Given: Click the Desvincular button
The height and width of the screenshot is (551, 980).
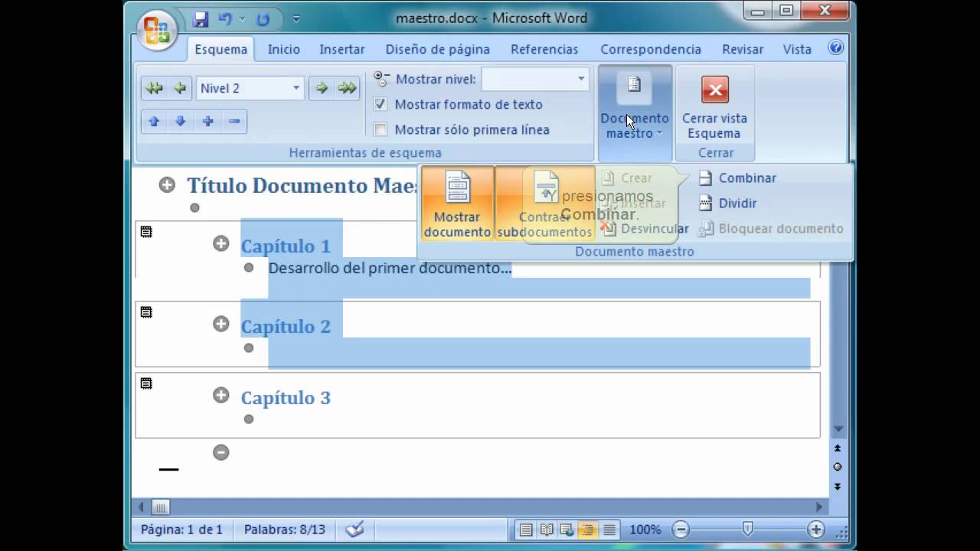Looking at the screenshot, I should pos(644,228).
